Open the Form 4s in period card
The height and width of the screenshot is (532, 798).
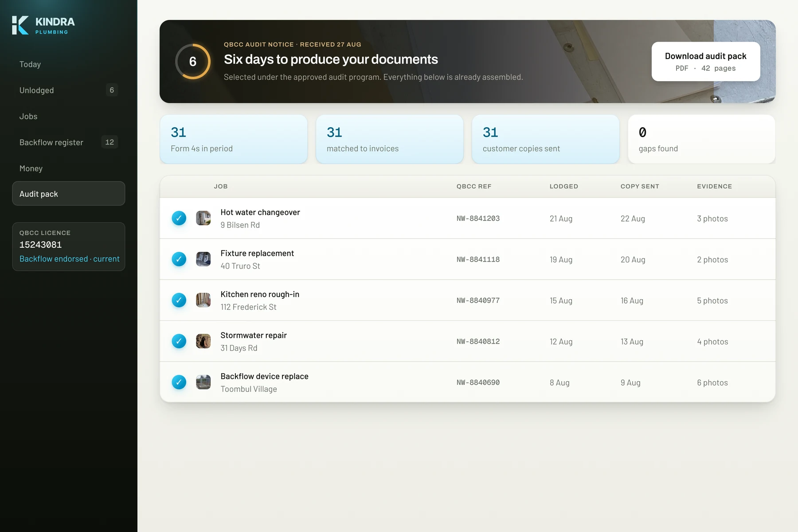pos(234,139)
